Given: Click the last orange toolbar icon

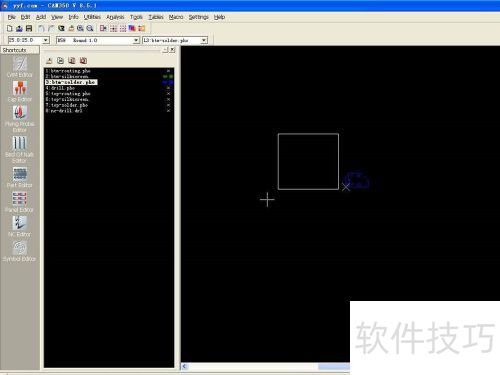Looking at the screenshot, I should (x=142, y=29).
